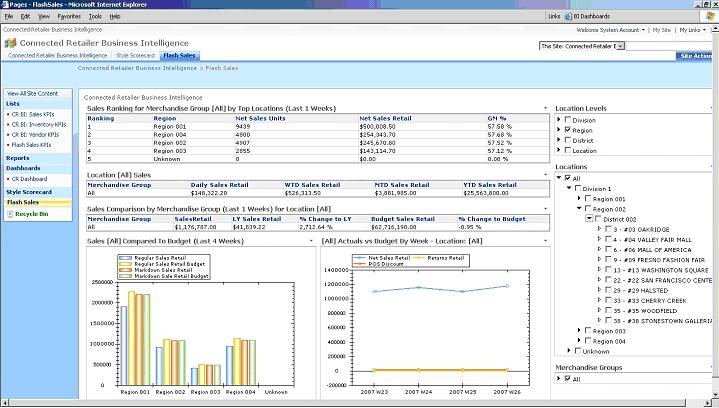Check the Division checkbox in Location Levels
The height and width of the screenshot is (408, 719).
tap(566, 120)
